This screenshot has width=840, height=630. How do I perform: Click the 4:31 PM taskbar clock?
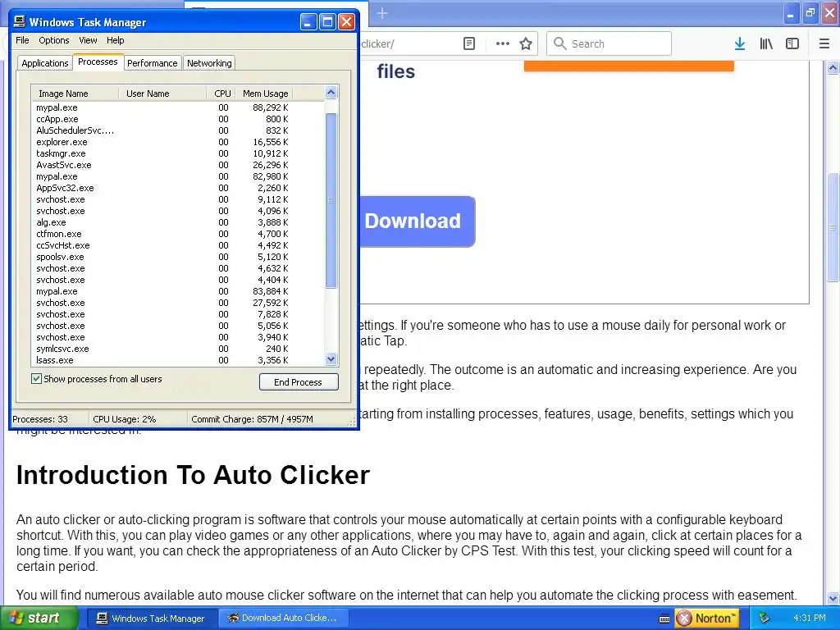810,618
